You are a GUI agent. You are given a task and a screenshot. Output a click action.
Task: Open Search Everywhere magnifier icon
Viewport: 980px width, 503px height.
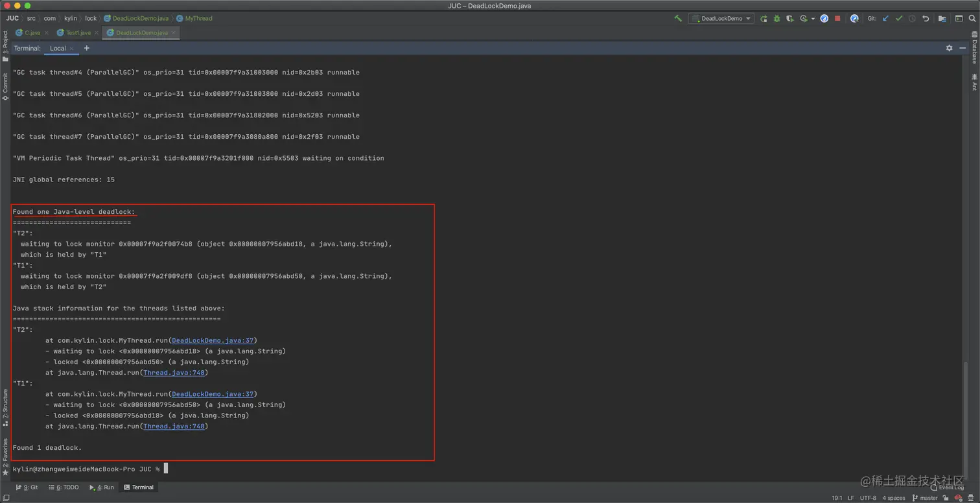tap(972, 19)
